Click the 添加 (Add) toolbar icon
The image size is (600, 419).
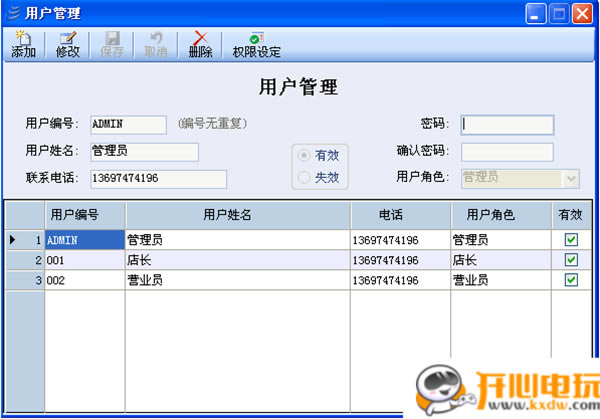(23, 38)
